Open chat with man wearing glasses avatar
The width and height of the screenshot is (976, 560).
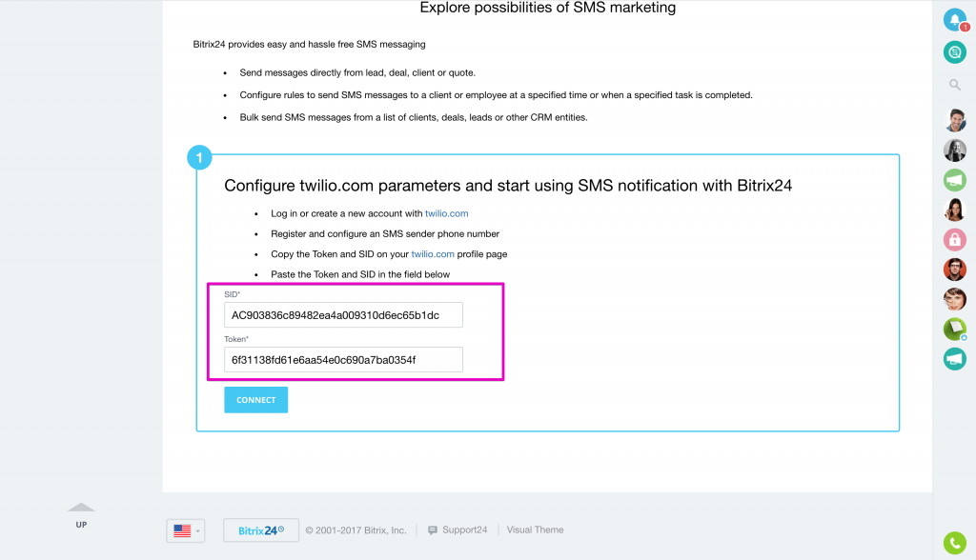tap(955, 270)
